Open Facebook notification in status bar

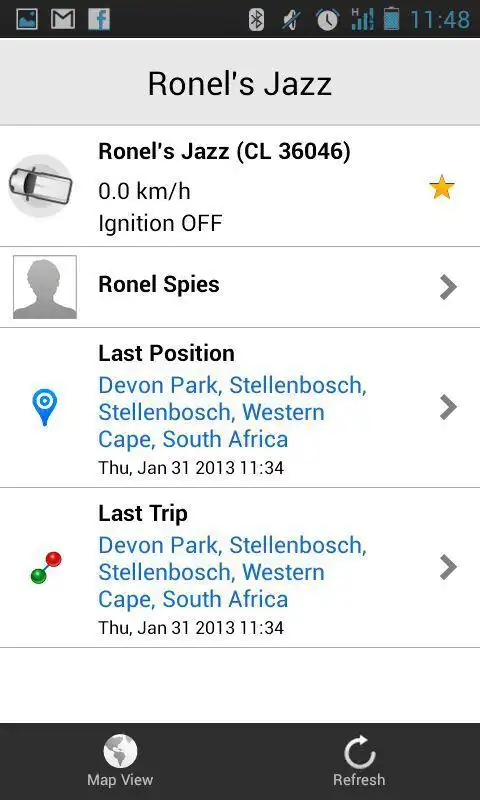[x=99, y=19]
